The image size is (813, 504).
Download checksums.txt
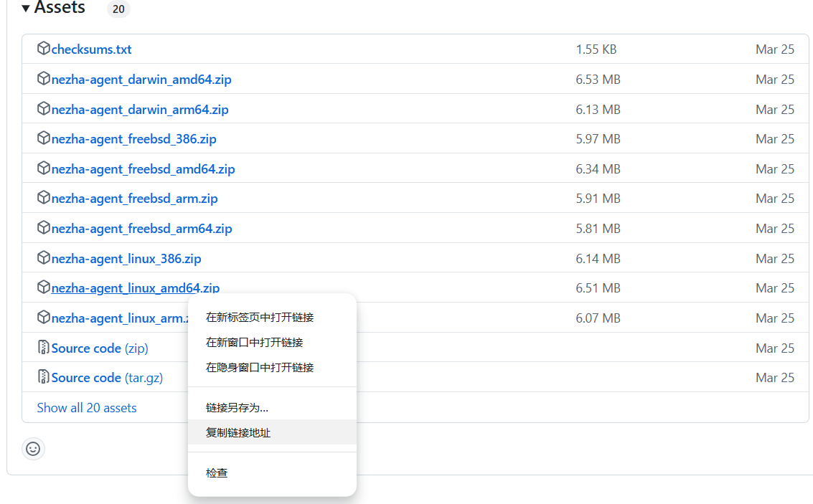(x=91, y=49)
